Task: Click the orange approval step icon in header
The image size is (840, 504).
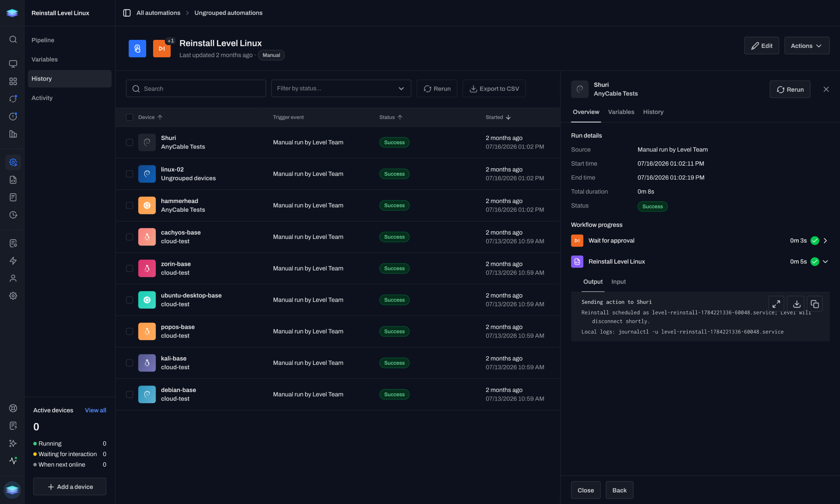Action: pos(162,49)
